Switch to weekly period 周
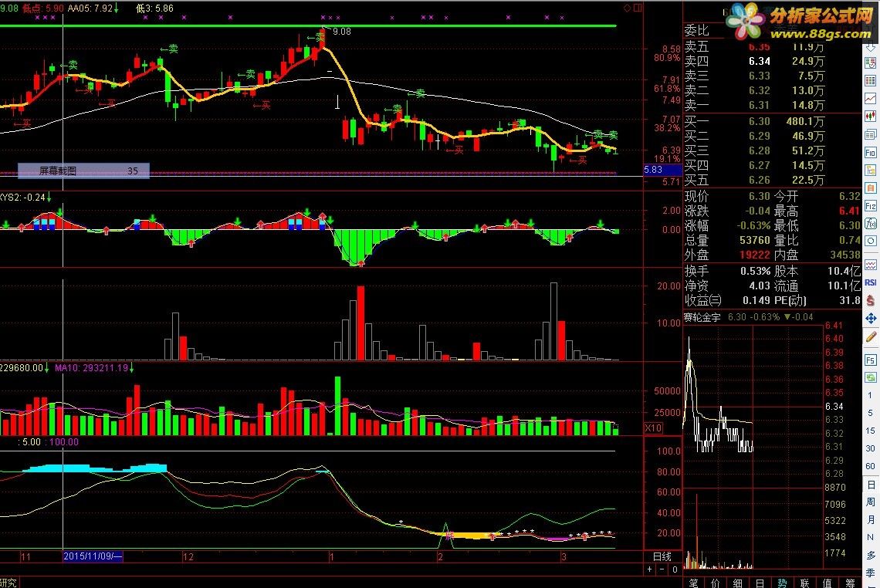Viewport: 880px width, 588px height. coord(871,502)
